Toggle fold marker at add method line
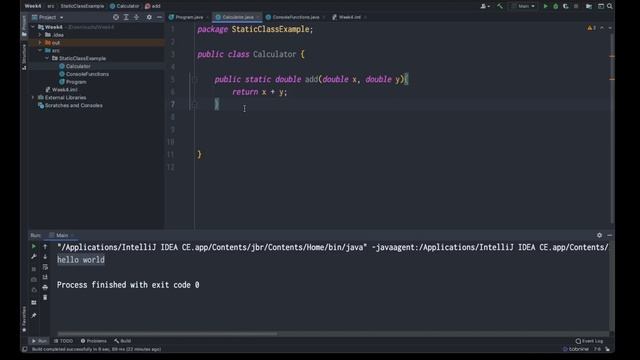 [195, 79]
